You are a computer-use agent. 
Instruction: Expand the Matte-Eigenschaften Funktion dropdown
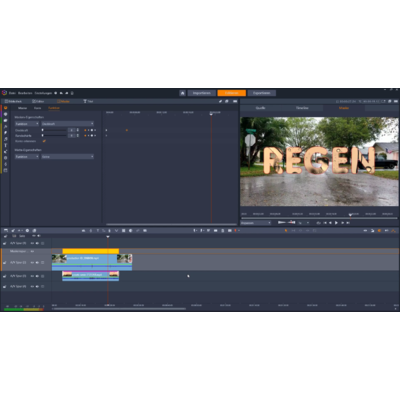(x=27, y=156)
